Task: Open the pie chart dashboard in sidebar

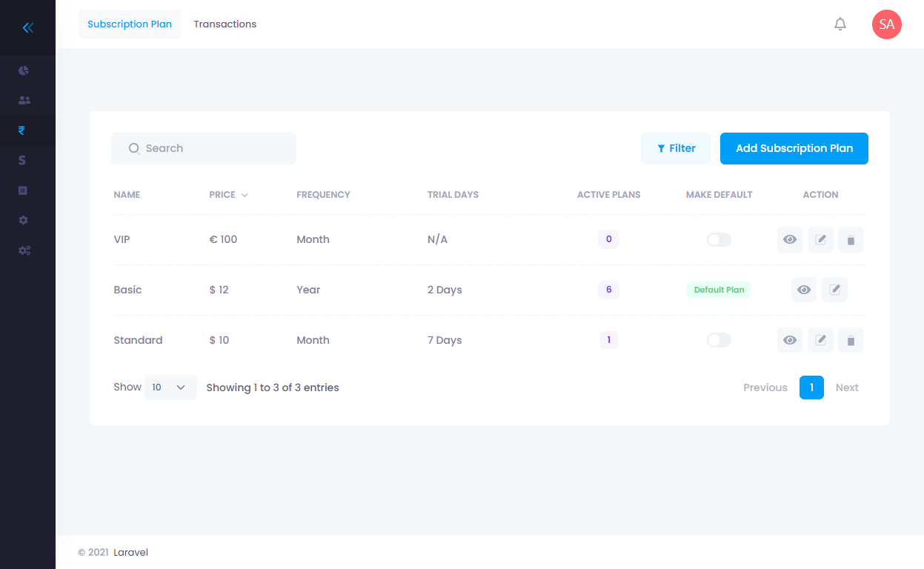Action: [x=24, y=70]
